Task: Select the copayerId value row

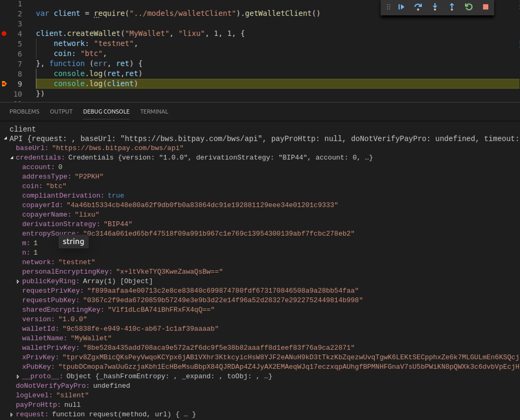Action: click(x=180, y=205)
